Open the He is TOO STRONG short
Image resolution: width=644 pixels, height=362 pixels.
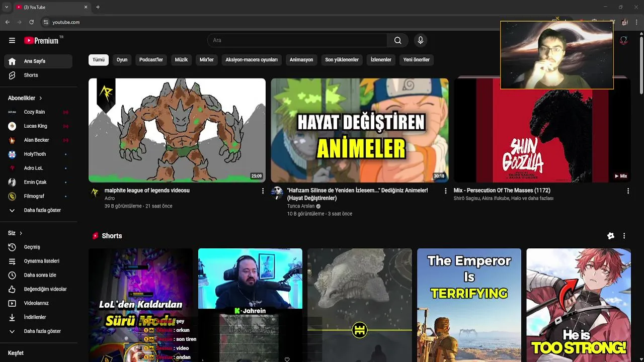[x=579, y=305]
